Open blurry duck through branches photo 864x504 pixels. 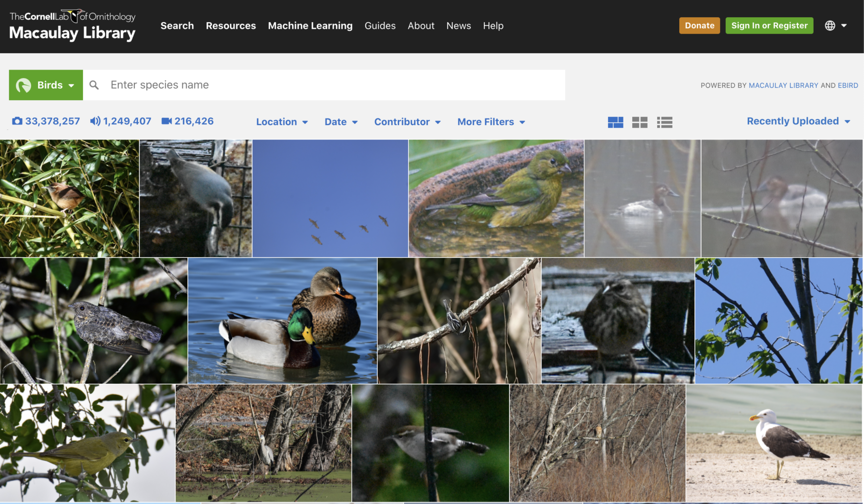click(x=782, y=199)
